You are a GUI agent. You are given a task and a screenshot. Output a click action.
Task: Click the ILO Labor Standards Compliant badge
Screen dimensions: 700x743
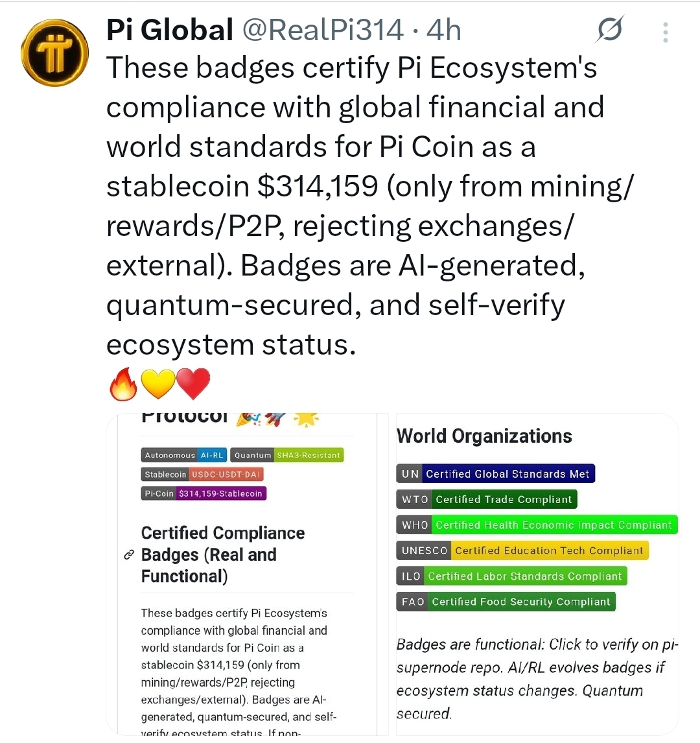511,576
